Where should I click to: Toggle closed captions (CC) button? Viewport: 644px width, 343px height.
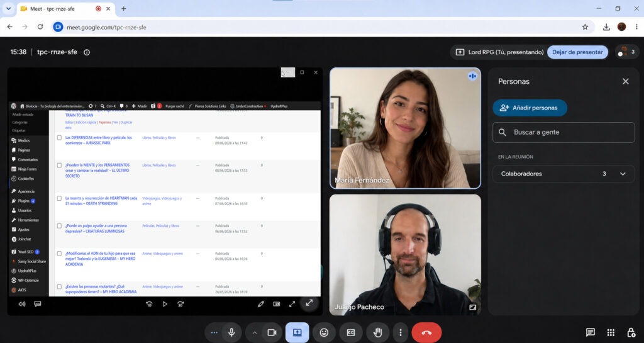click(351, 332)
